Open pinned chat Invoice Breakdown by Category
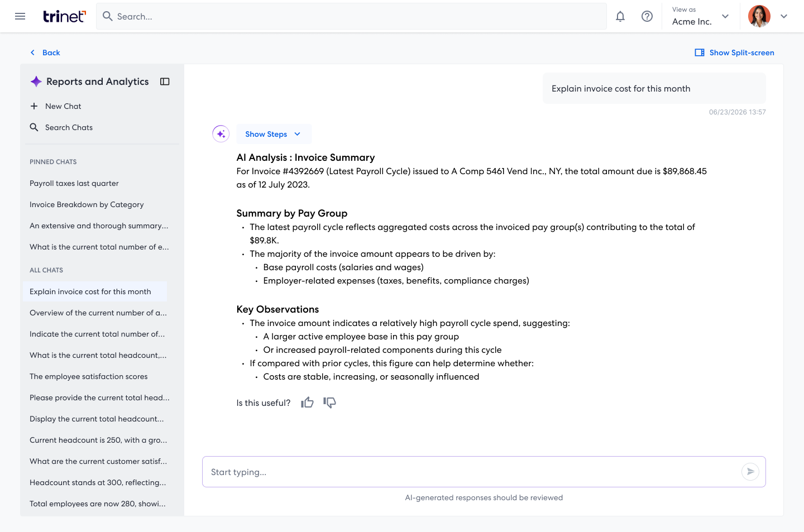Image resolution: width=804 pixels, height=532 pixels. (x=87, y=204)
